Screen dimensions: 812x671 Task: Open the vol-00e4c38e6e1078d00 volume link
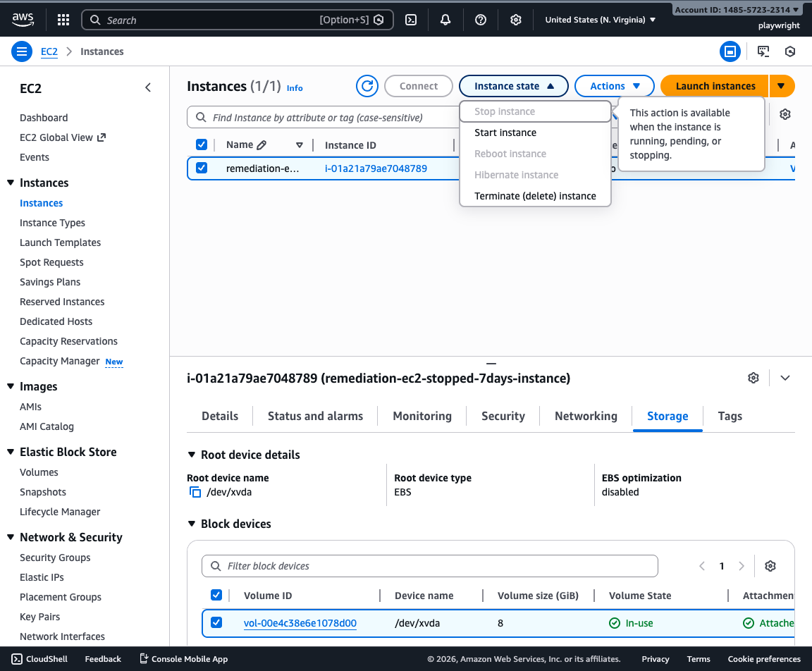point(300,622)
